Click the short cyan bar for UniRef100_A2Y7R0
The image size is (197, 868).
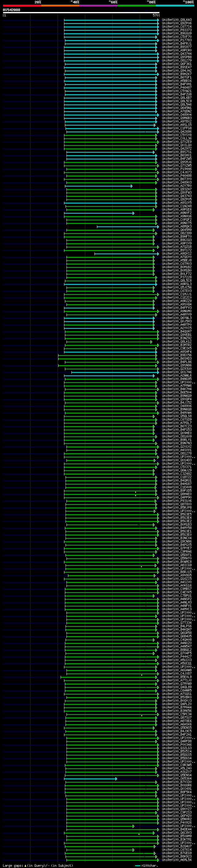[x=98, y=186]
